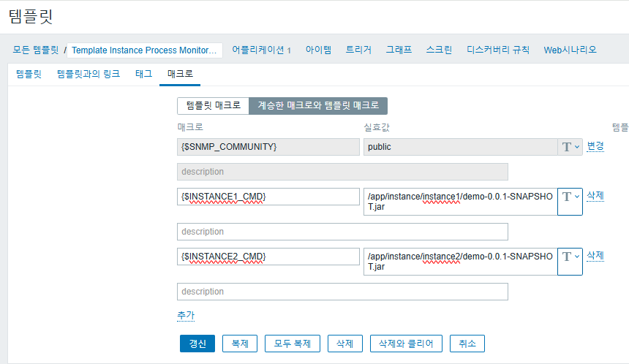Switch to the 태그 tab
Viewport: 629px width, 364px height.
(143, 74)
